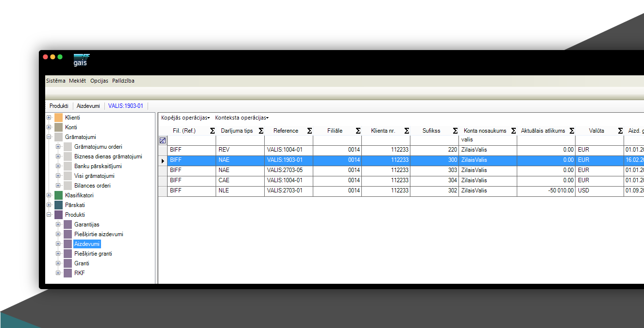644x328 pixels.
Task: Click the VALIS:2703-01 reference cell
Action: pyautogui.click(x=288, y=191)
